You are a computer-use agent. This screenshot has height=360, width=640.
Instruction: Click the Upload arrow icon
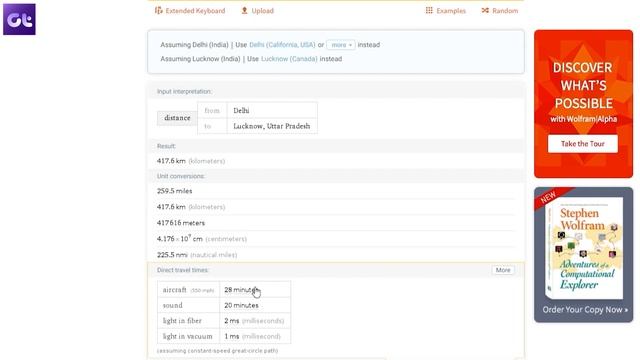click(x=244, y=10)
